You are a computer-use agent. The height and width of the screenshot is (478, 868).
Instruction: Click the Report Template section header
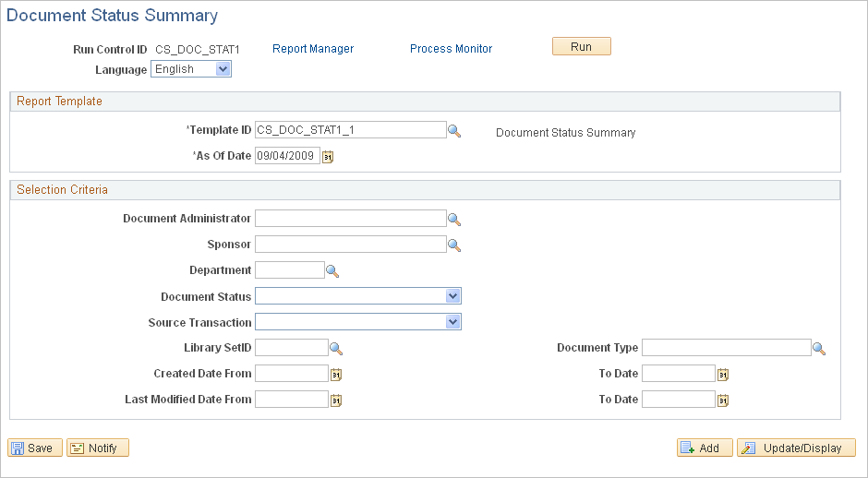425,102
